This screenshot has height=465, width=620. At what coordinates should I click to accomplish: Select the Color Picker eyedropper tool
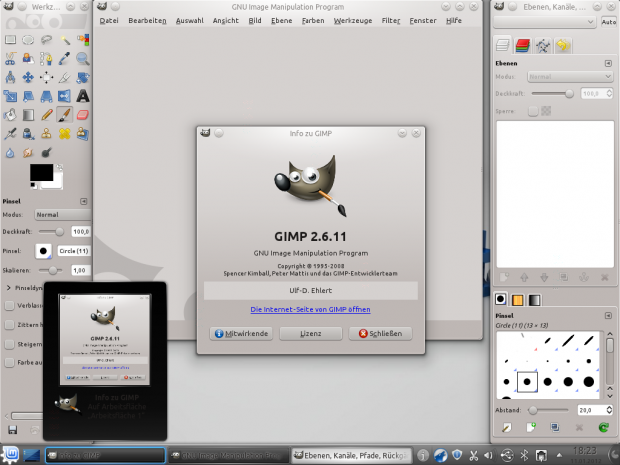click(x=64, y=59)
